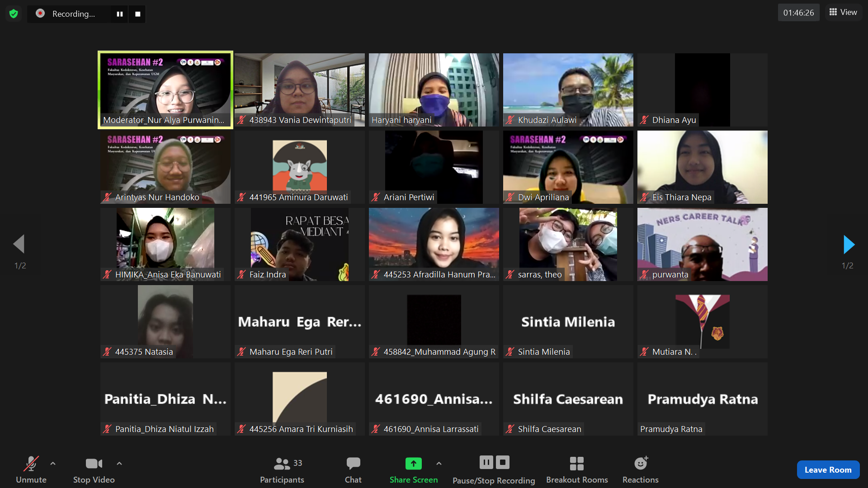The height and width of the screenshot is (488, 868).
Task: Expand video options arrow beside Stop Video
Action: pyautogui.click(x=119, y=463)
